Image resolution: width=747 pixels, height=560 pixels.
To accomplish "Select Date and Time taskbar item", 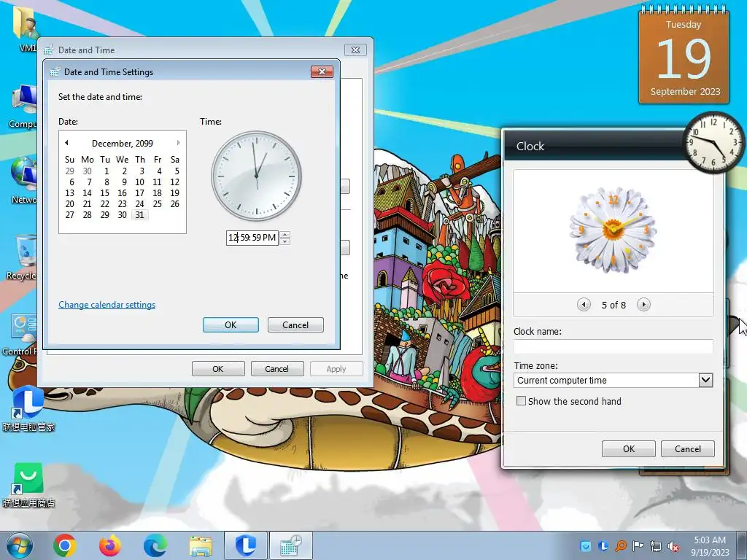I will (x=291, y=545).
